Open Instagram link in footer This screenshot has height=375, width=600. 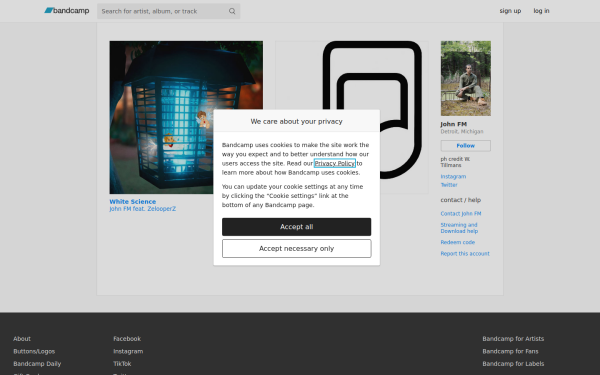click(x=128, y=351)
